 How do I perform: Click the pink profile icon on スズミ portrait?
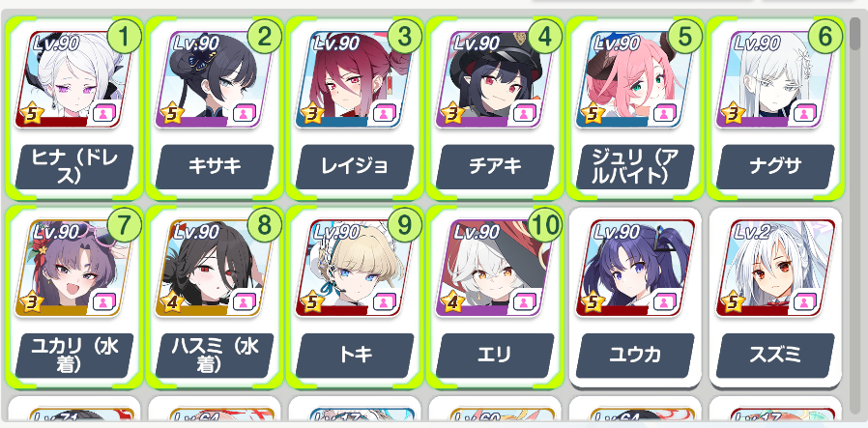tap(803, 302)
